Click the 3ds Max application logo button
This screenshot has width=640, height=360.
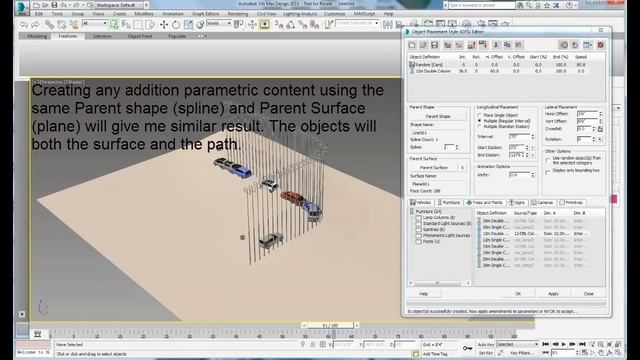pyautogui.click(x=22, y=7)
